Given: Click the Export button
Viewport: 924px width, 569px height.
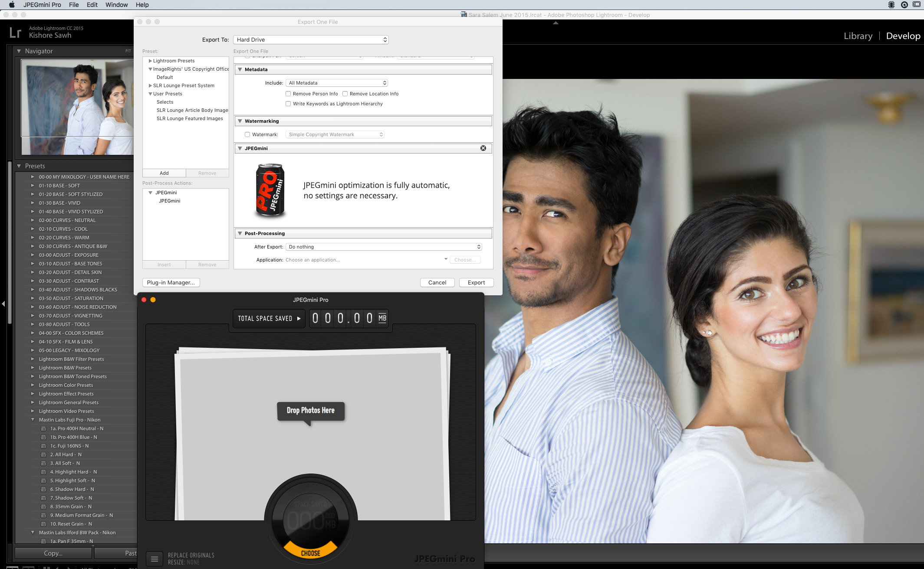Looking at the screenshot, I should pos(476,282).
